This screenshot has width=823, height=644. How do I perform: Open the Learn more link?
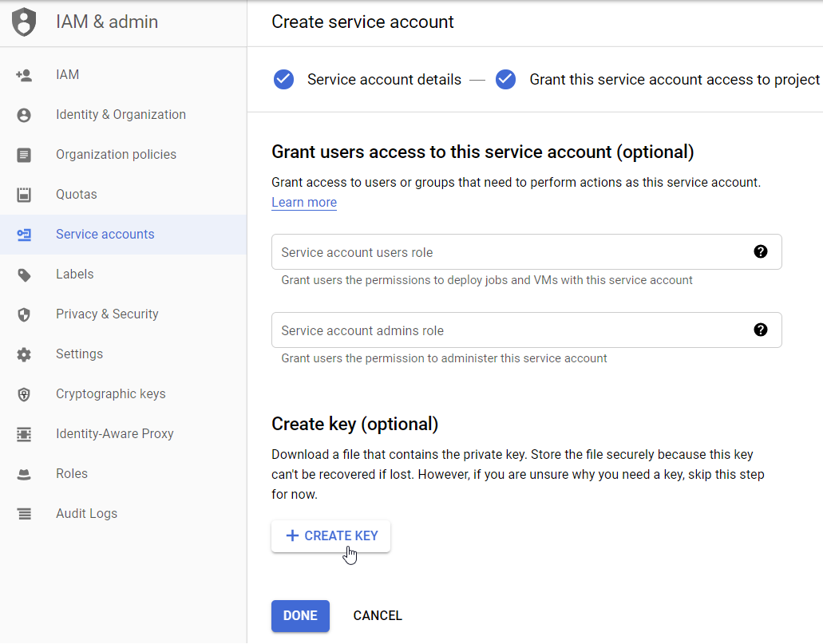pyautogui.click(x=303, y=202)
